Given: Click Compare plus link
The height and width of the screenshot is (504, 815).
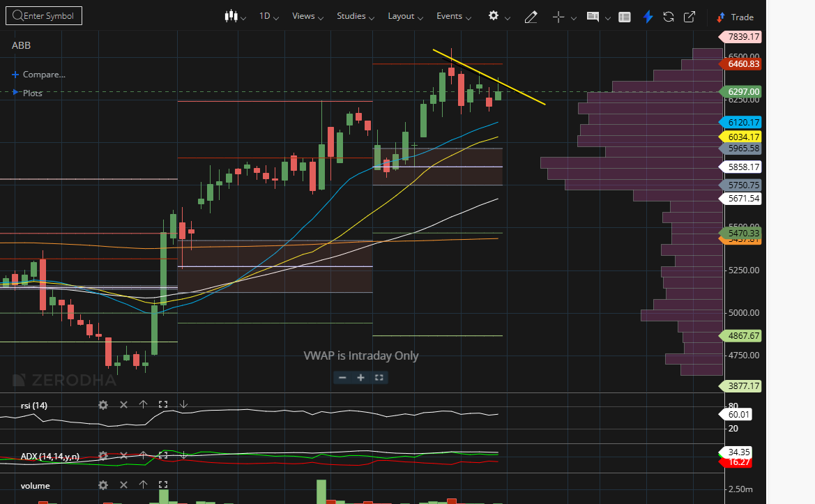Looking at the screenshot, I should click(38, 75).
